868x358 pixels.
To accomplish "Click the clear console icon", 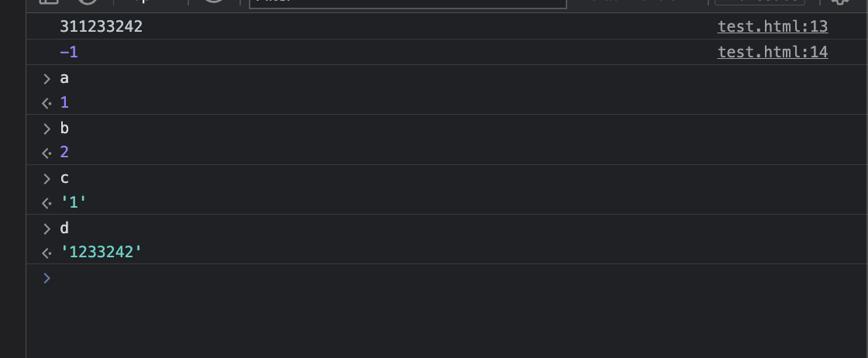I will (88, 2).
